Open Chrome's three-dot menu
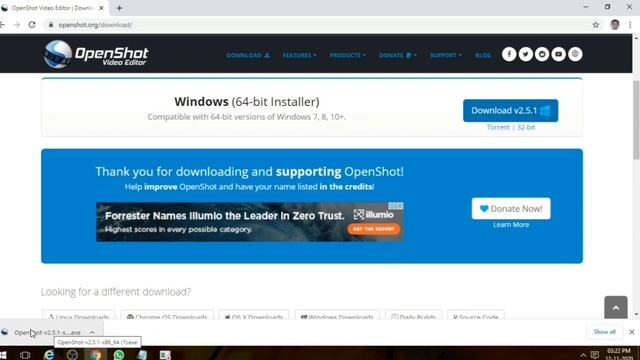The width and height of the screenshot is (640, 360). point(631,25)
